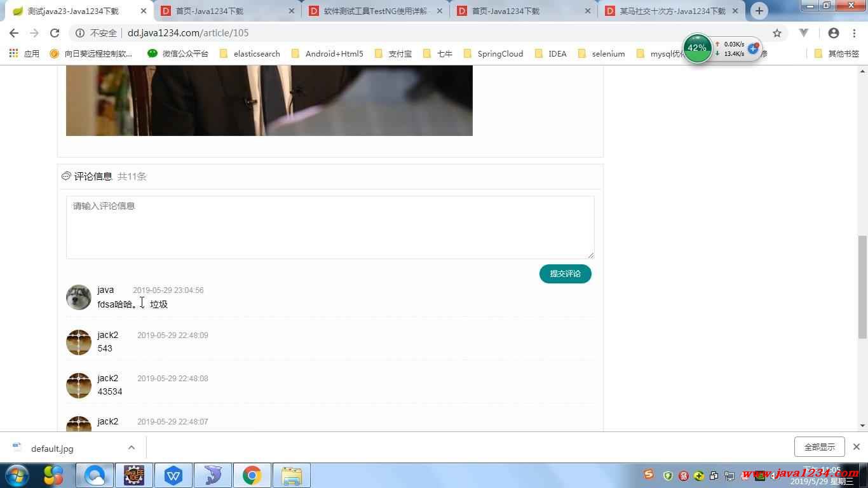Click the 共11条 comment count
This screenshot has width=868, height=488.
tap(132, 176)
